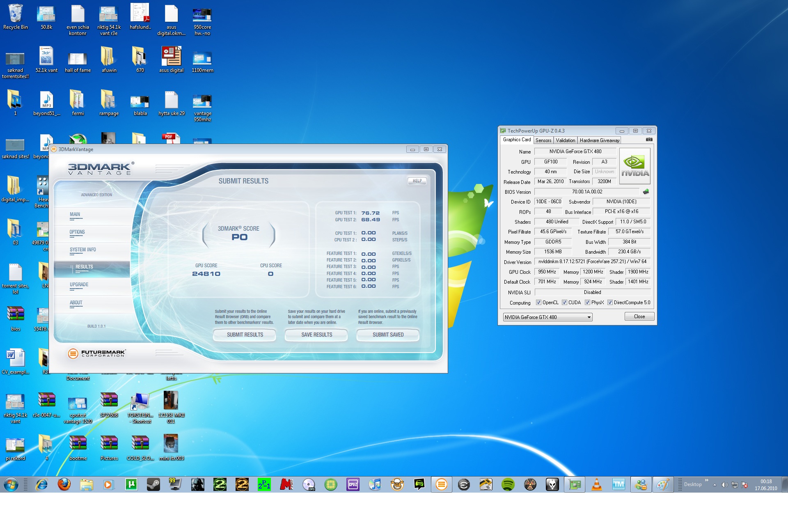Click the taskbar clock showing 00:18
788x532 pixels.
pyautogui.click(x=766, y=485)
